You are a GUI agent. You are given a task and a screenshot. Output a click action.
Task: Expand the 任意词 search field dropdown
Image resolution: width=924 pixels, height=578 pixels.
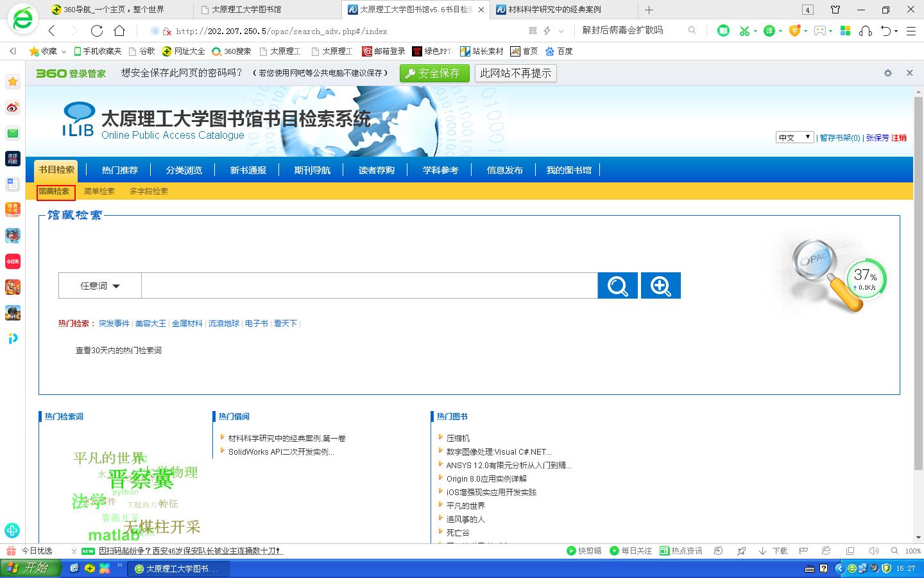[x=100, y=286]
